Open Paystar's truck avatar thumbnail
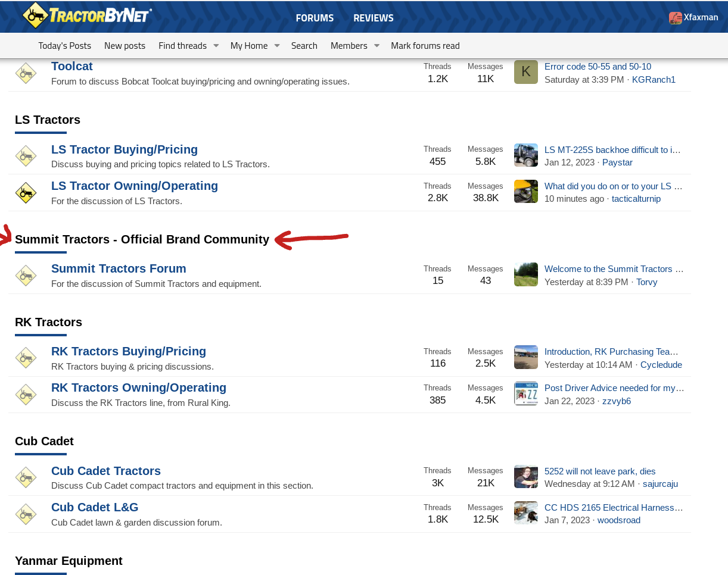This screenshot has width=728, height=575. pos(526,155)
